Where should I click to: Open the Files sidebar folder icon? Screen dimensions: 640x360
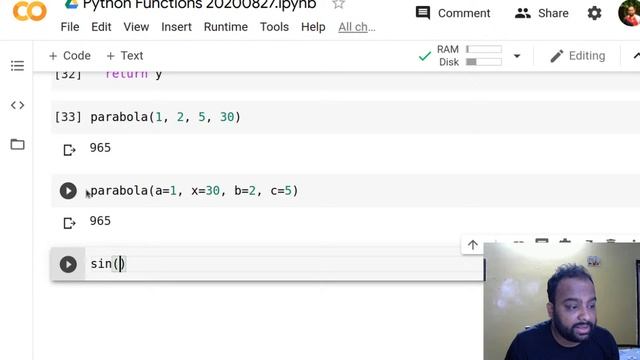(17, 144)
